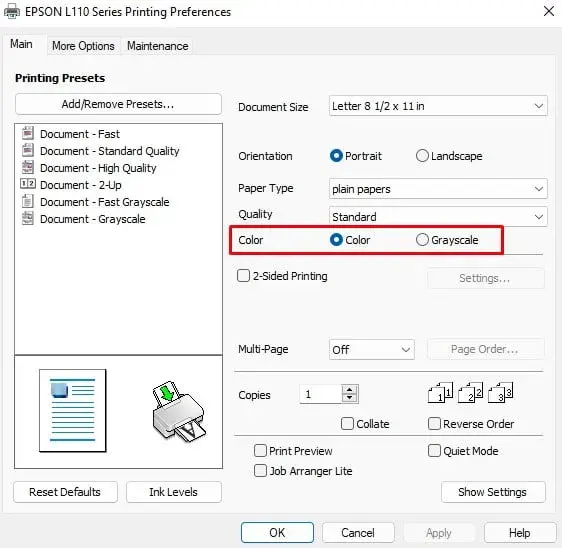Enable 2-Sided Printing checkbox
The image size is (562, 548).
(x=243, y=276)
